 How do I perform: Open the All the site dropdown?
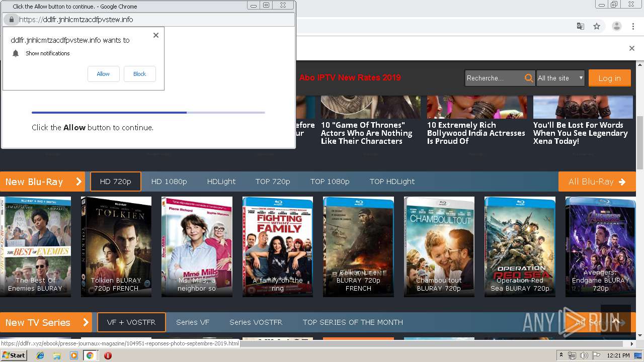pos(560,78)
